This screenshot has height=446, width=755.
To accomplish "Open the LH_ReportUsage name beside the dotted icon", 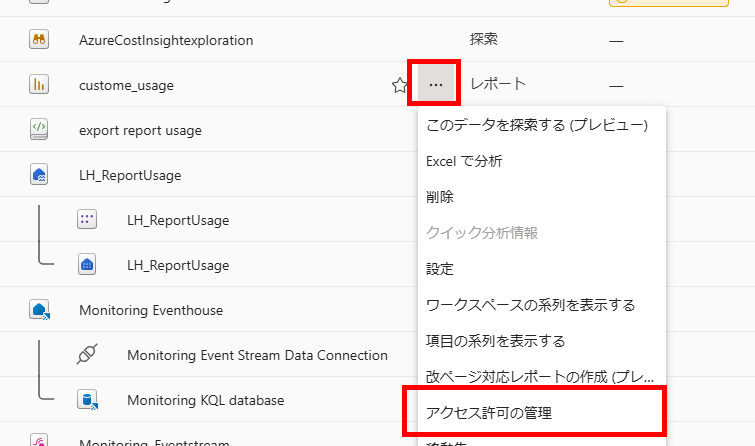I will (178, 221).
